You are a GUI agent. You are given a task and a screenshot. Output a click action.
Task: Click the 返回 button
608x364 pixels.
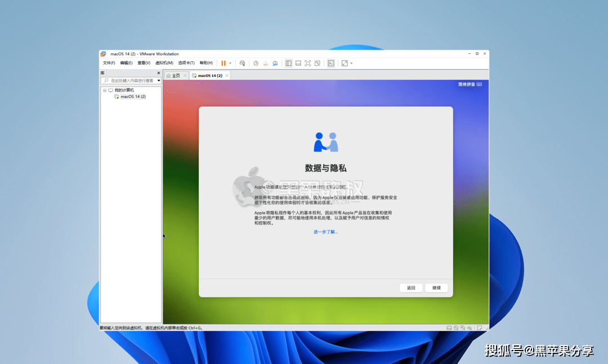[x=411, y=287]
